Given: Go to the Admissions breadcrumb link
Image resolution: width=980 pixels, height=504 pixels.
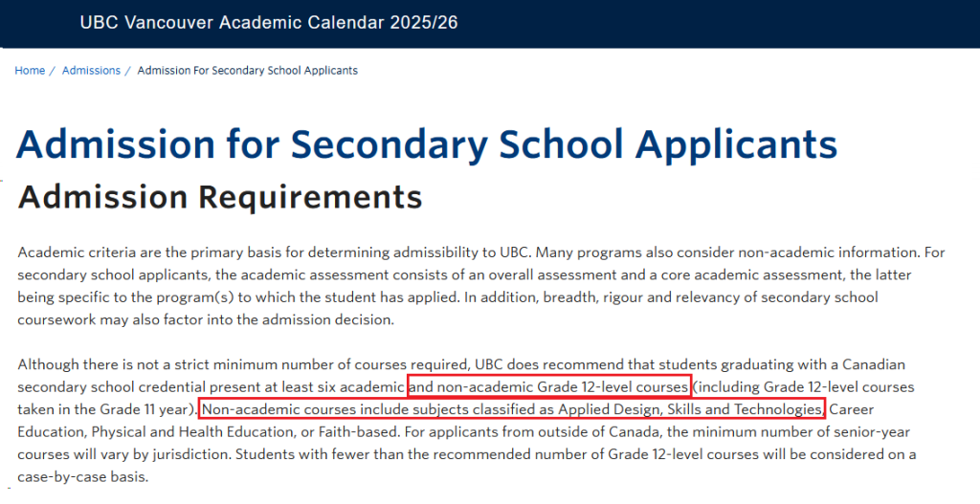Looking at the screenshot, I should point(91,71).
